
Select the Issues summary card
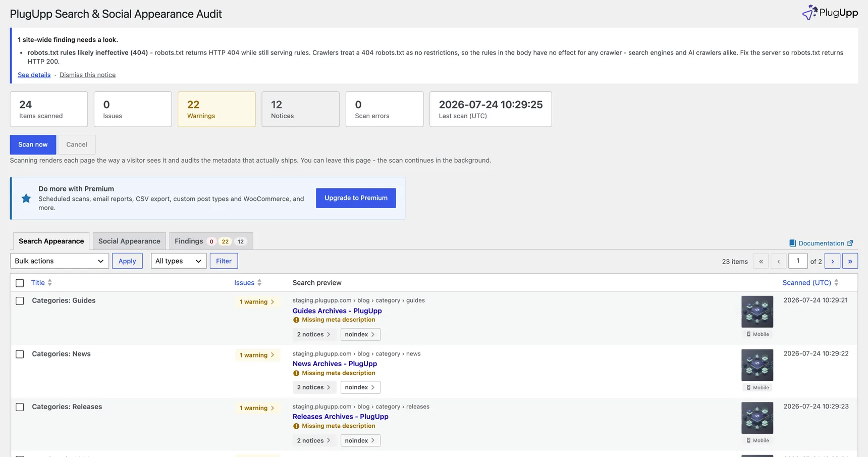[133, 109]
